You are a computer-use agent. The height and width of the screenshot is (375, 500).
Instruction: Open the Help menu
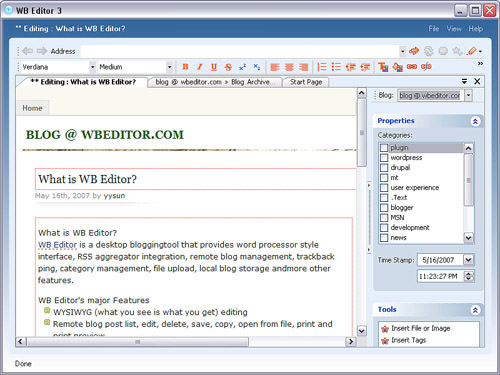click(x=475, y=29)
